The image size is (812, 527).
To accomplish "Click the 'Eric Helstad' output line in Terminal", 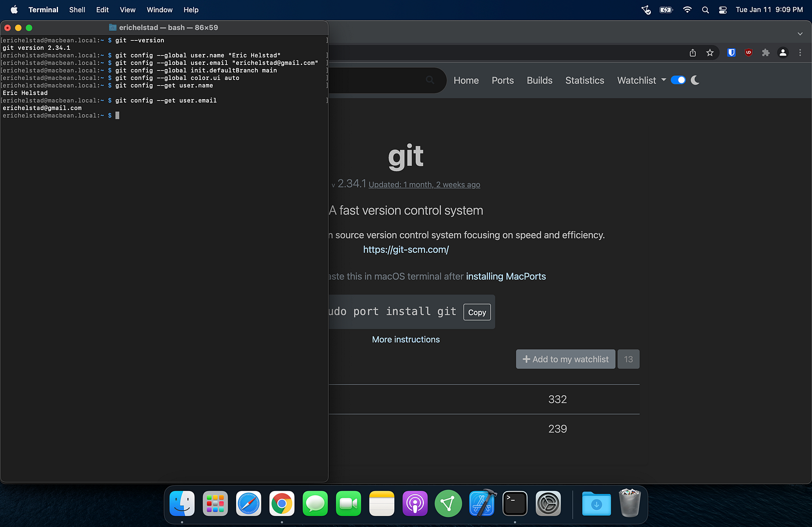I will (x=26, y=93).
